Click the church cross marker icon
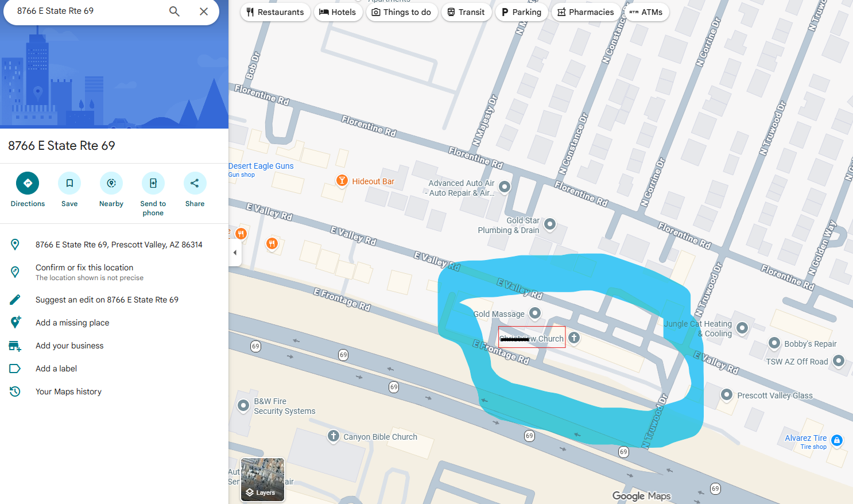 tap(574, 338)
